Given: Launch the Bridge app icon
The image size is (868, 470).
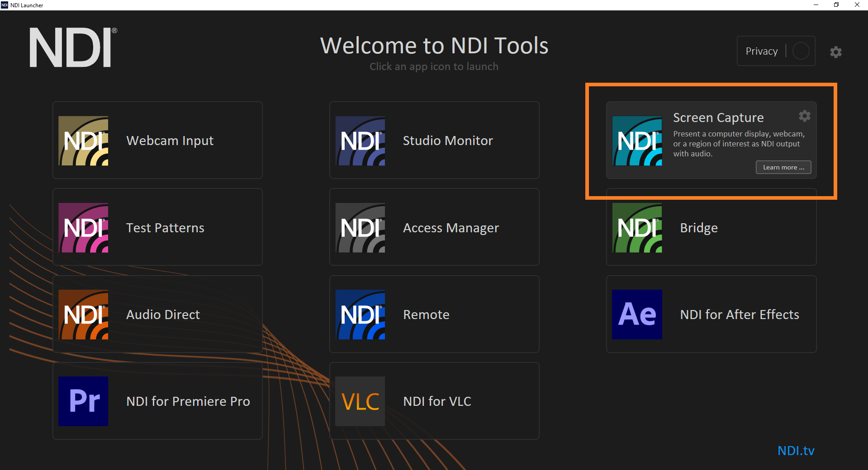Looking at the screenshot, I should pyautogui.click(x=637, y=227).
